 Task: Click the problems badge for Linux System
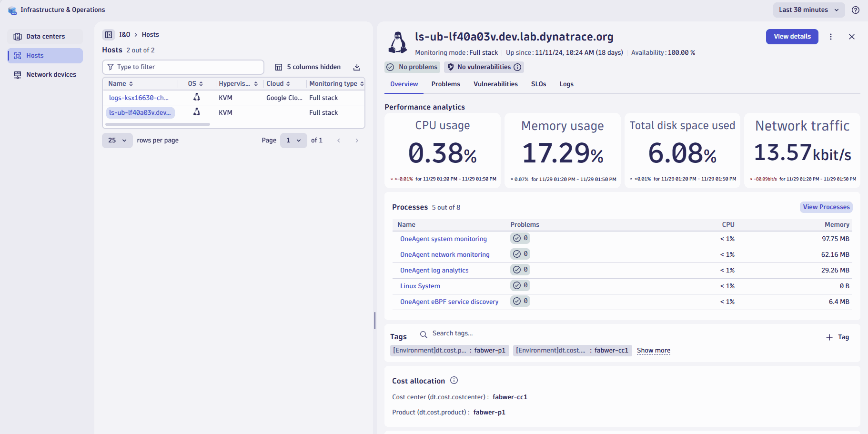click(520, 285)
